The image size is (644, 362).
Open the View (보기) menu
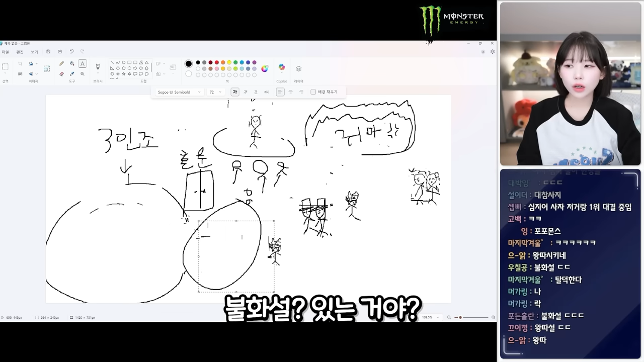pos(34,52)
